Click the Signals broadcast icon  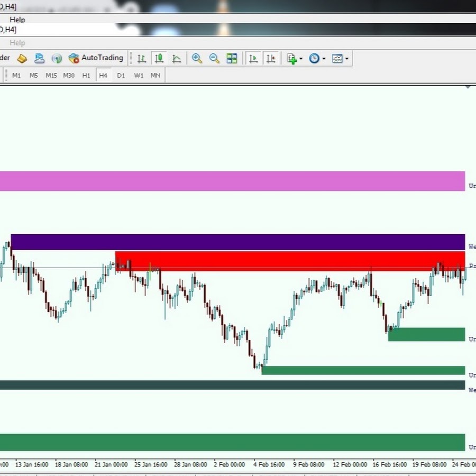57,58
